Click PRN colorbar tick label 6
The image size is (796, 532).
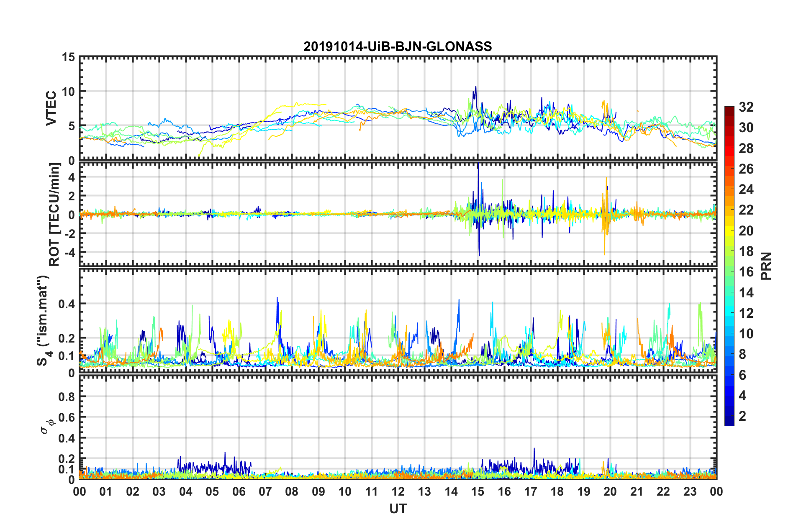tap(742, 375)
